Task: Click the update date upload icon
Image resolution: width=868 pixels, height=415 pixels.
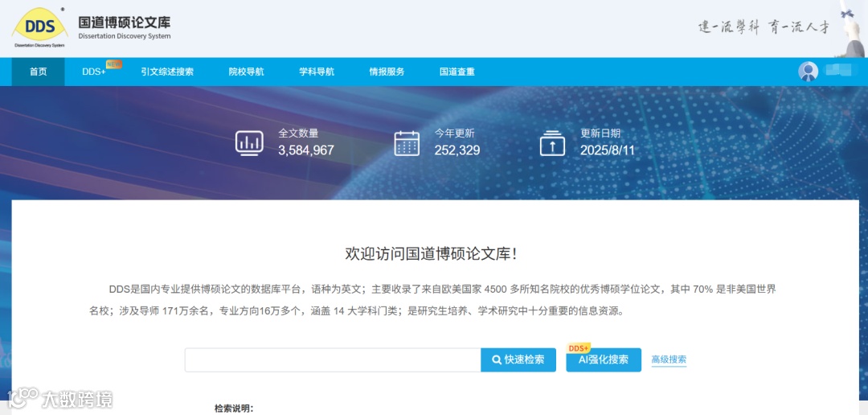Action: click(x=552, y=143)
